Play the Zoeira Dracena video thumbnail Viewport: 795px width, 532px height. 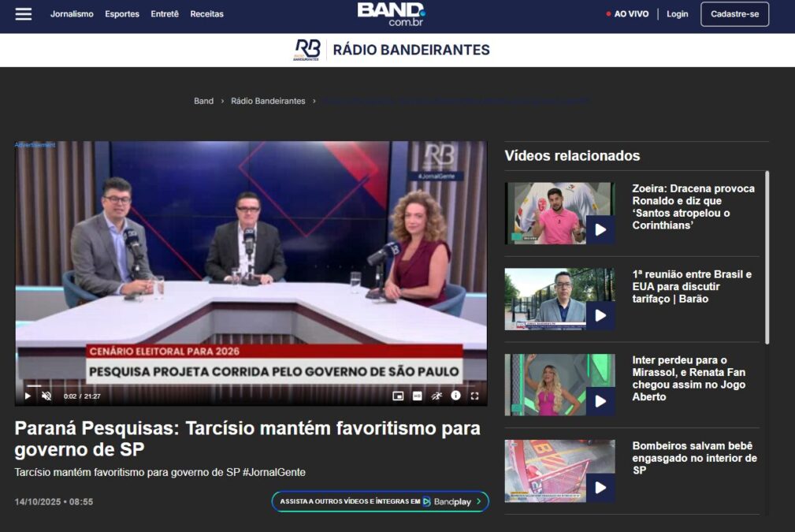(559, 214)
